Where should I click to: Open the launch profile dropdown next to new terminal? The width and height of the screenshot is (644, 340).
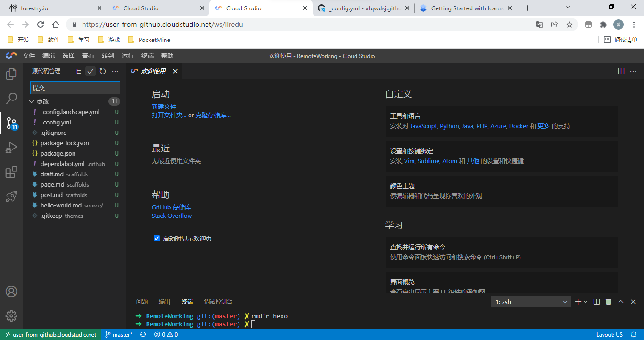pyautogui.click(x=586, y=302)
